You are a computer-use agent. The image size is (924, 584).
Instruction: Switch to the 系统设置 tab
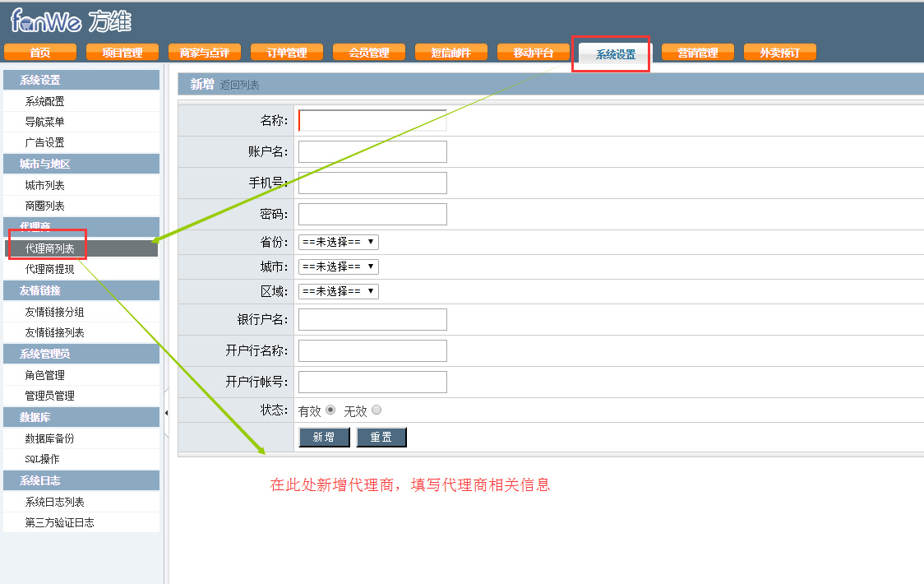pos(615,53)
